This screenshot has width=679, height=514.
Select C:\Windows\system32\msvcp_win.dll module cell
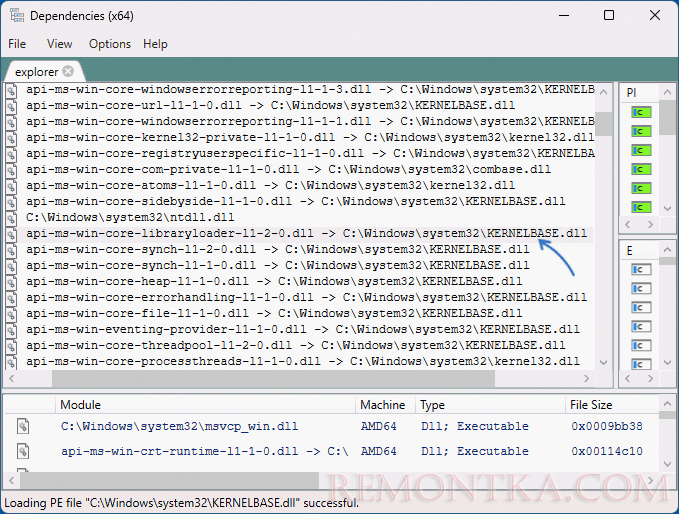[x=179, y=427]
